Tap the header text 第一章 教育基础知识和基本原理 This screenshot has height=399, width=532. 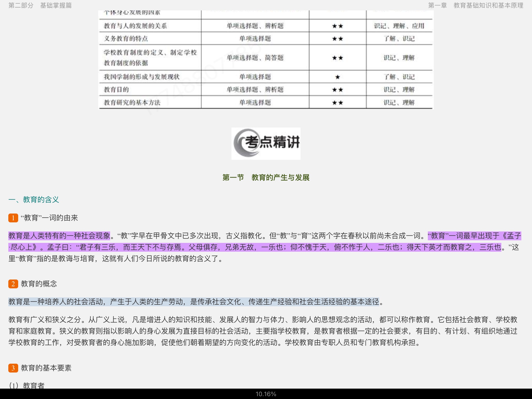click(476, 5)
